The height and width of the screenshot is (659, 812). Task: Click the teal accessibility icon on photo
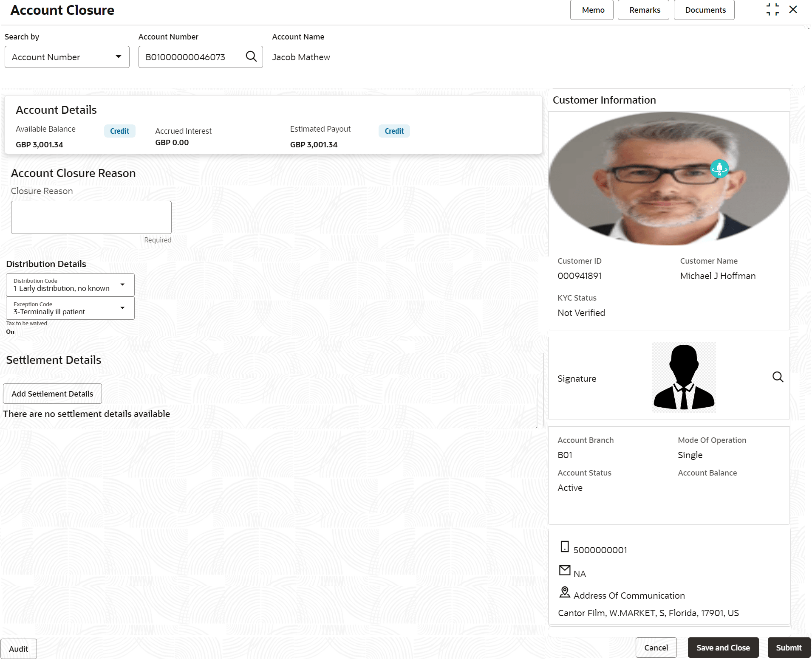click(x=719, y=169)
